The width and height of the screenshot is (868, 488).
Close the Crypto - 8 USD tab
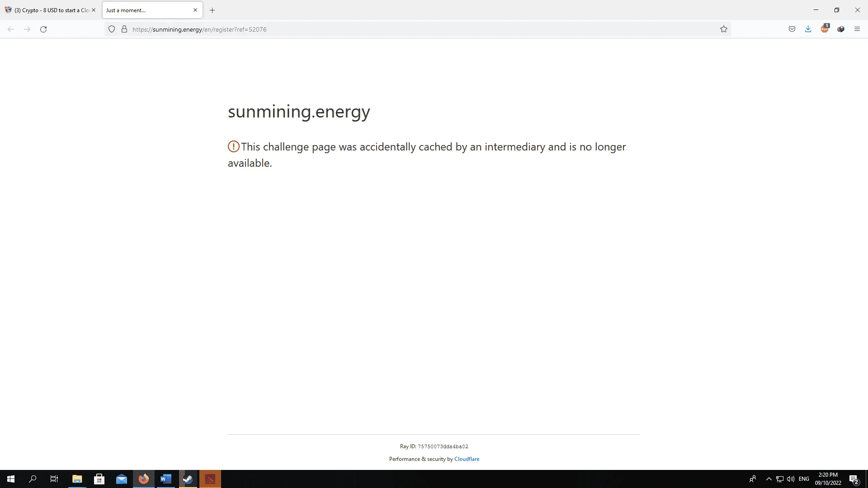point(94,10)
